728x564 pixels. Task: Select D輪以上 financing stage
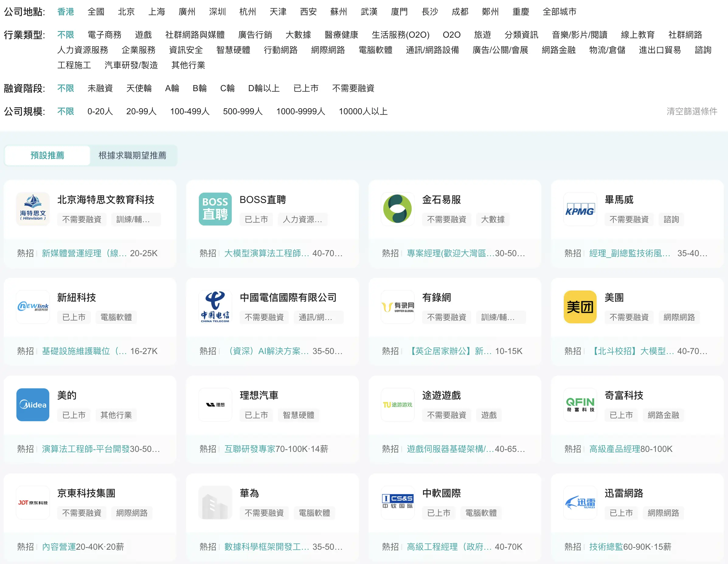pyautogui.click(x=264, y=88)
